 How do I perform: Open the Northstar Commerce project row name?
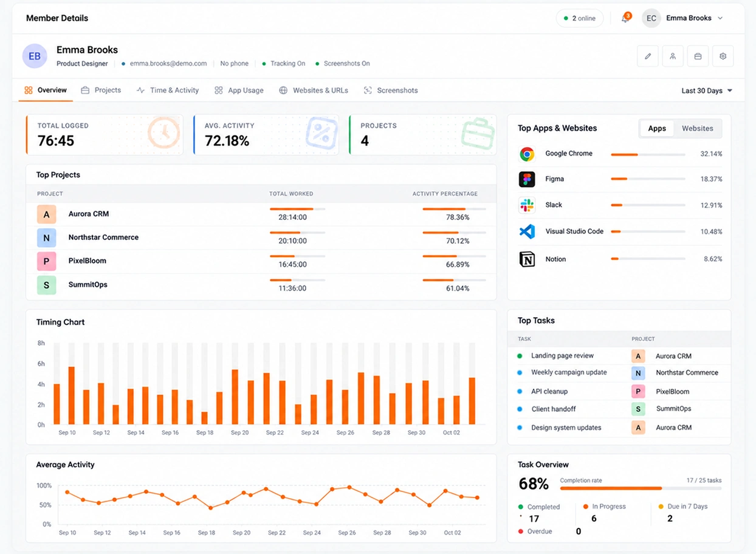[x=103, y=238]
